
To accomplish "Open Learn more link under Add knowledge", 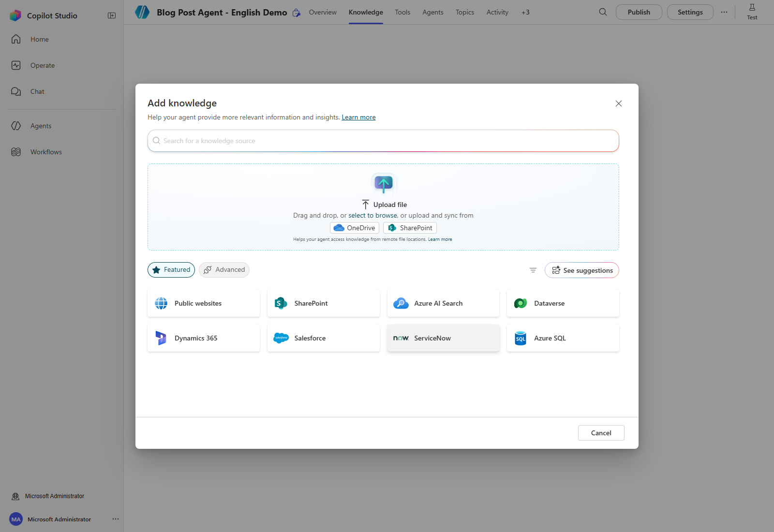I will [x=358, y=117].
